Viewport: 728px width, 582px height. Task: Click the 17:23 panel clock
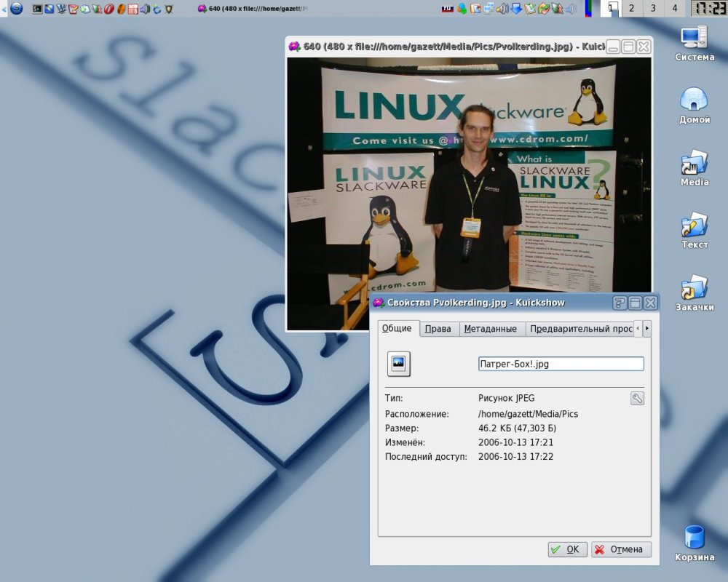[708, 8]
